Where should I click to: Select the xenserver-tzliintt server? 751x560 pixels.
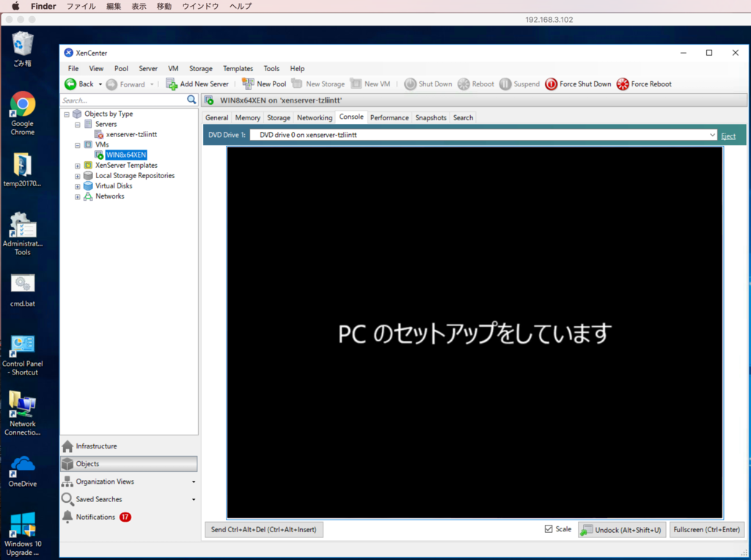(x=131, y=134)
